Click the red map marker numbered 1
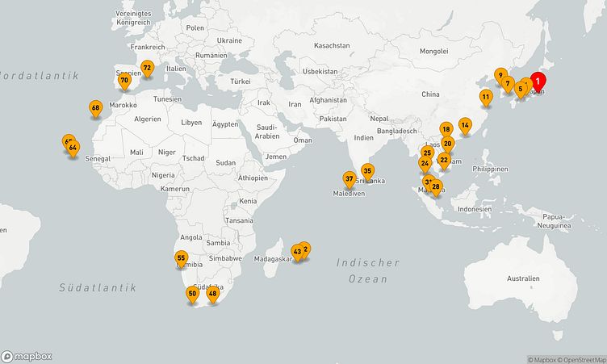Image resolution: width=607 pixels, height=364 pixels. [538, 82]
